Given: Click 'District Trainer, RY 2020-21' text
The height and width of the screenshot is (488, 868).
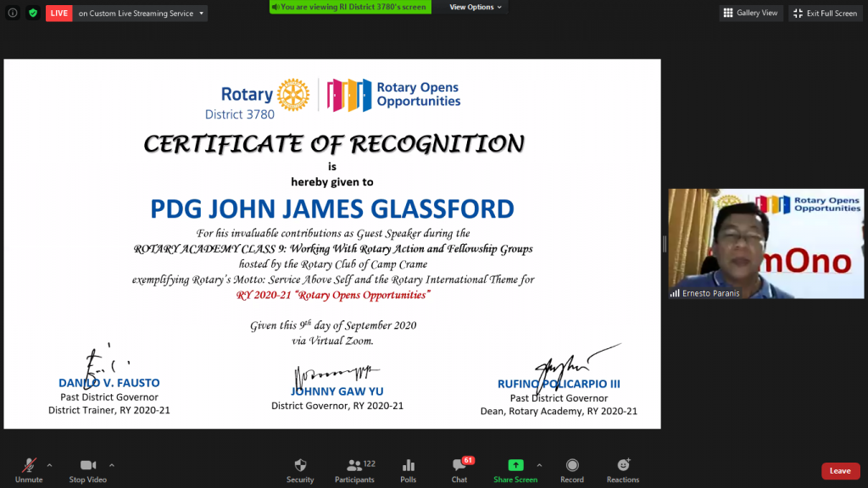Looking at the screenshot, I should pos(109,410).
